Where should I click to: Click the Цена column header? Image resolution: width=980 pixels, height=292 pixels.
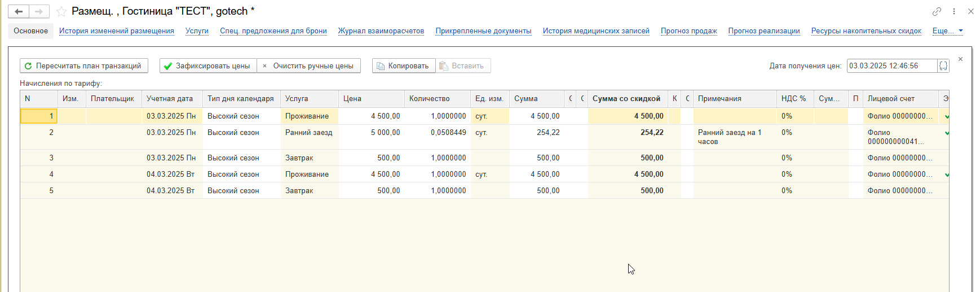pos(372,99)
